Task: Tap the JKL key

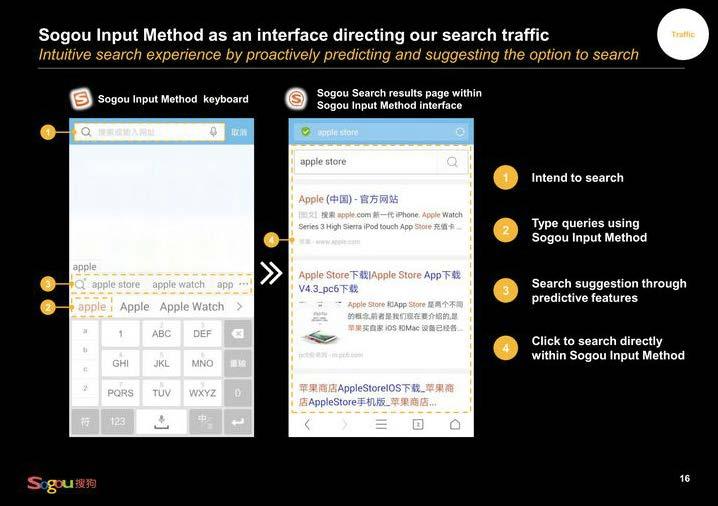Action: [x=161, y=363]
